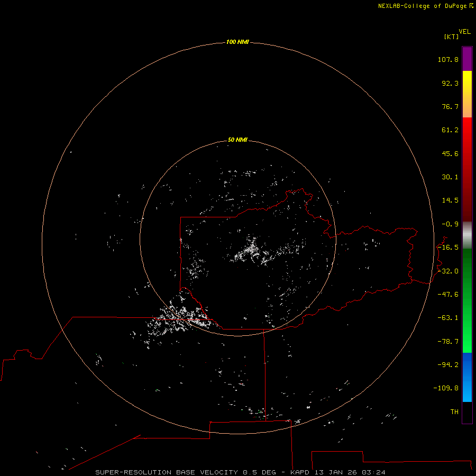Click the -32.0 legend value
The image size is (476, 476).
448,271
